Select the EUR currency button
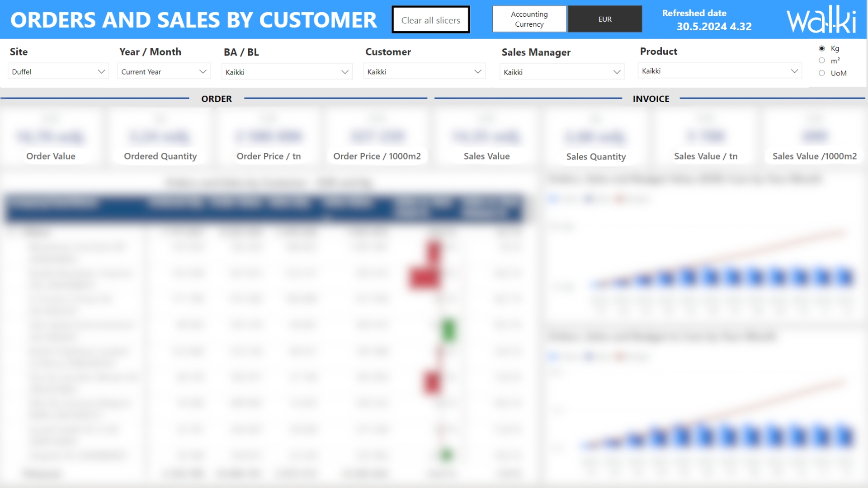868x488 pixels. point(604,19)
